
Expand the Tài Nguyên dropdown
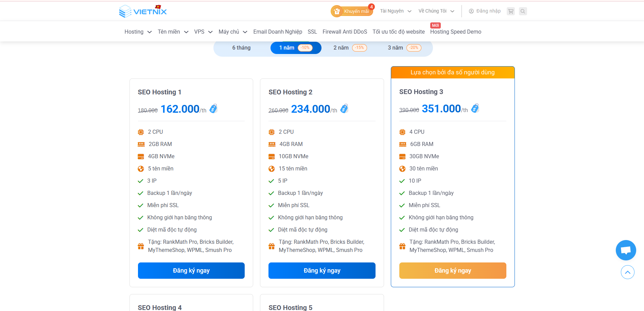pos(396,11)
